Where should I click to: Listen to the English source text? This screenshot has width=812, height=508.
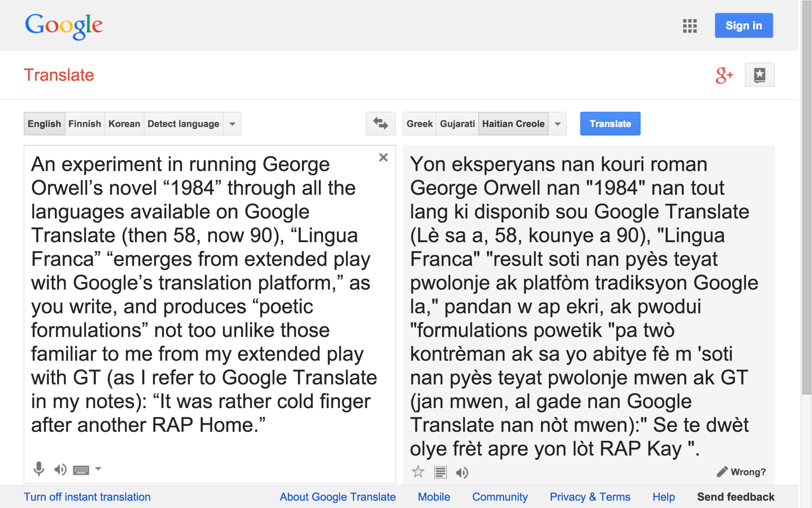(60, 469)
